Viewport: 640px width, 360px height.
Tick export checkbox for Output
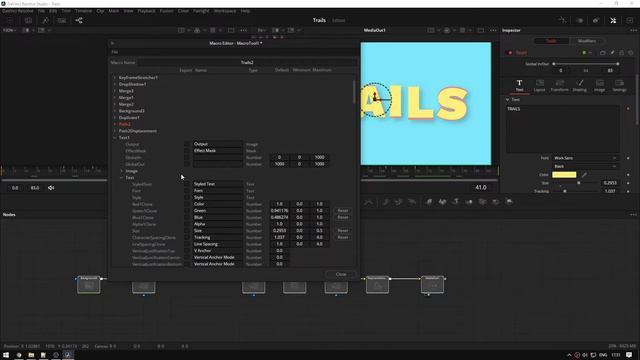click(x=187, y=144)
